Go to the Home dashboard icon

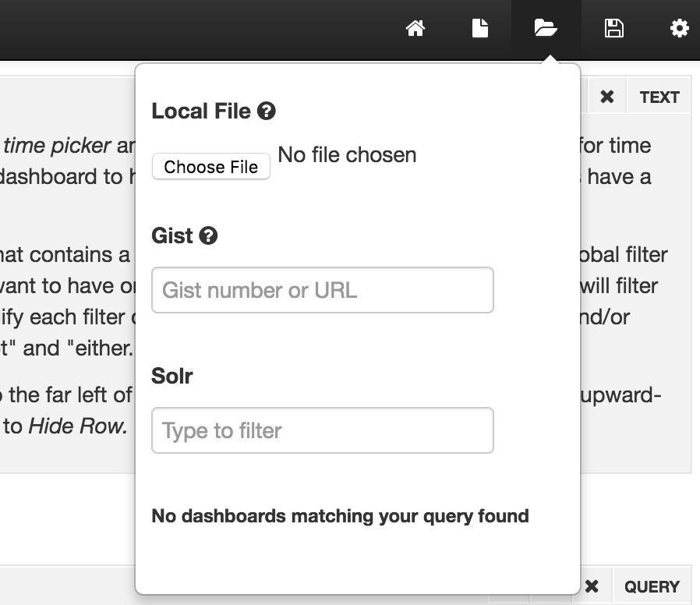415,29
